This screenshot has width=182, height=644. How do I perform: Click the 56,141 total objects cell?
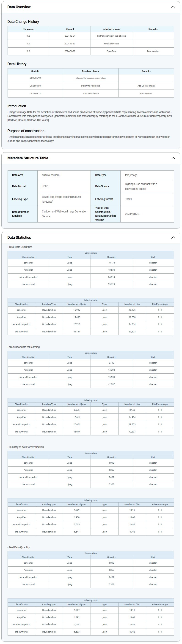tap(77, 332)
